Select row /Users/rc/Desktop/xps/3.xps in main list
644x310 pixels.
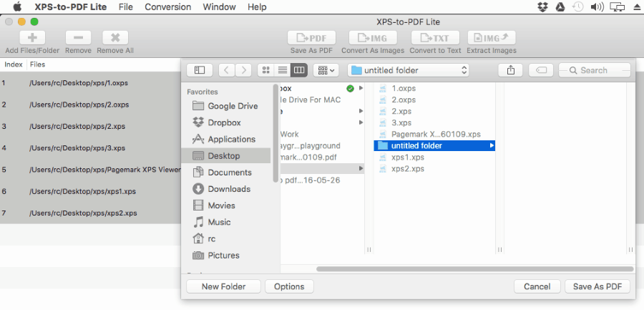[x=90, y=148]
